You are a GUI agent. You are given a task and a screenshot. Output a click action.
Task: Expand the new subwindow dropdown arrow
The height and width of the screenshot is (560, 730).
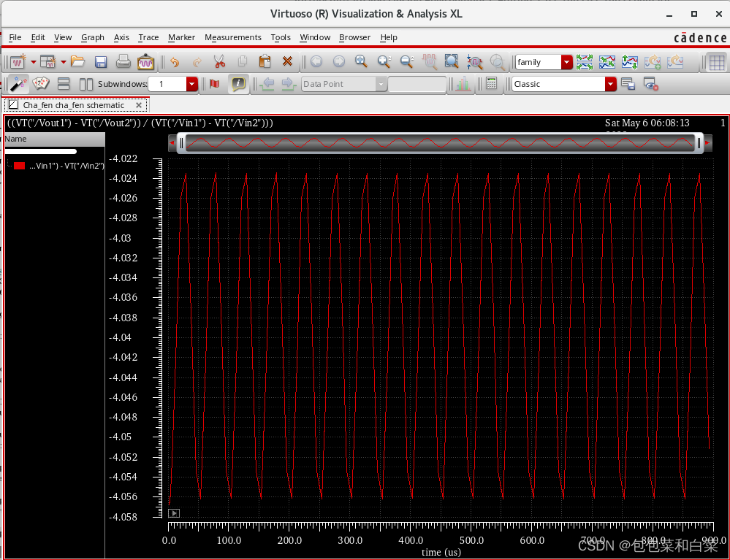click(64, 61)
